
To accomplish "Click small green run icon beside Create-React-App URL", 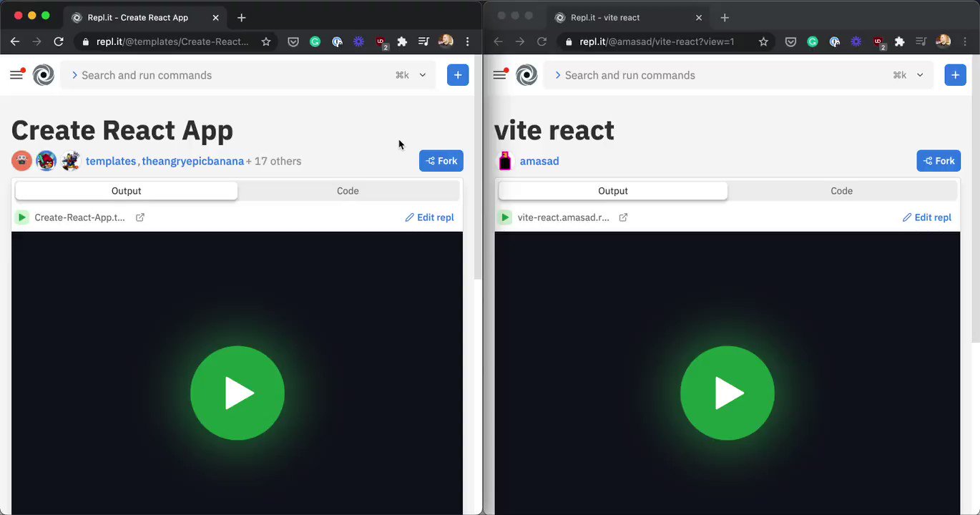I will coord(22,217).
